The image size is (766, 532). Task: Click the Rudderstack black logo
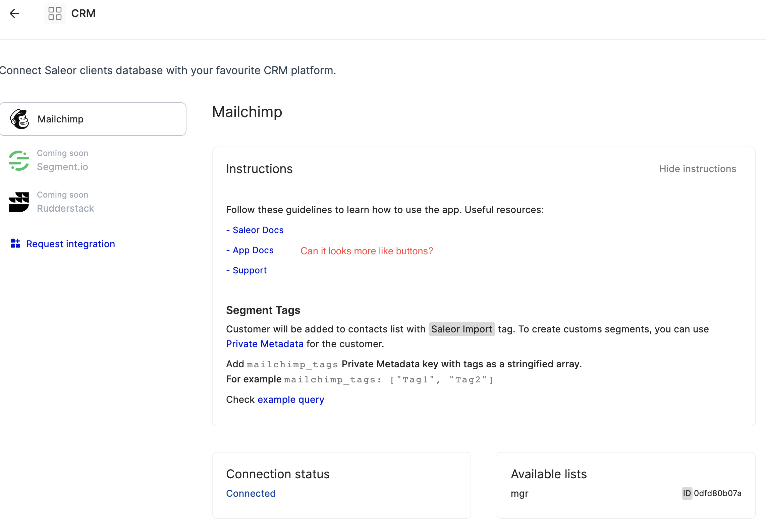point(19,202)
